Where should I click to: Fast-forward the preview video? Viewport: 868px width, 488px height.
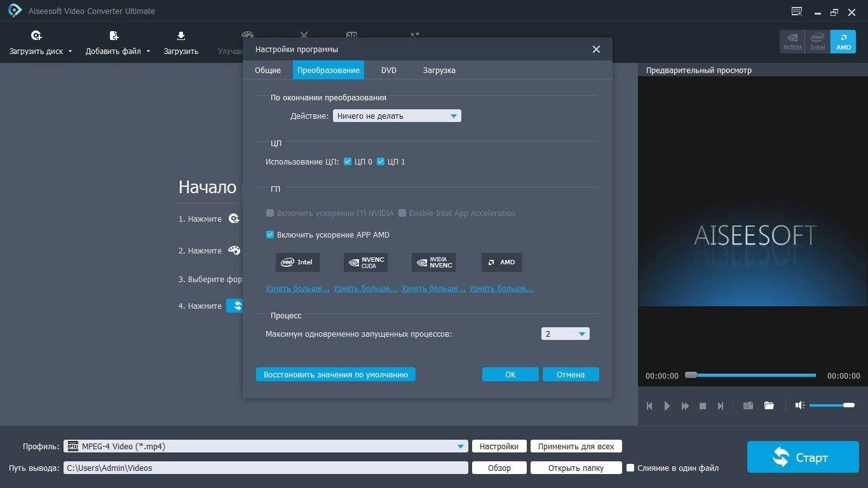(685, 406)
